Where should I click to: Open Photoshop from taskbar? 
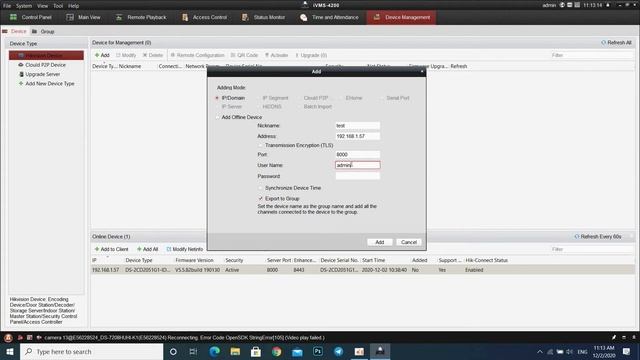click(318, 351)
